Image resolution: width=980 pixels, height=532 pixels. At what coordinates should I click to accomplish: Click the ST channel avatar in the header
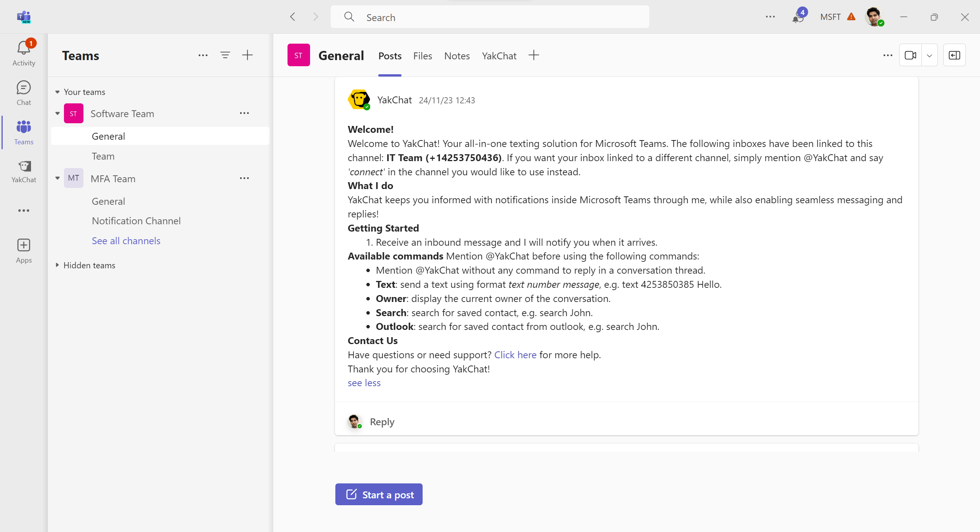point(299,55)
